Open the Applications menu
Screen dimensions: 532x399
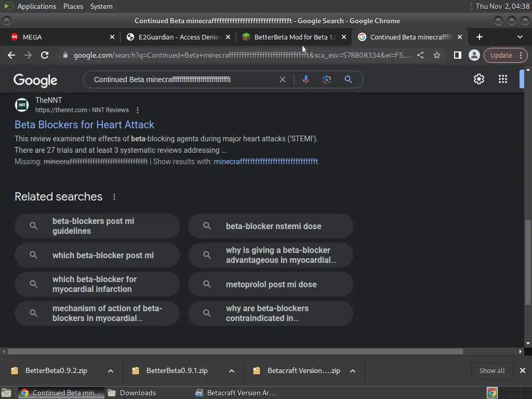(37, 6)
